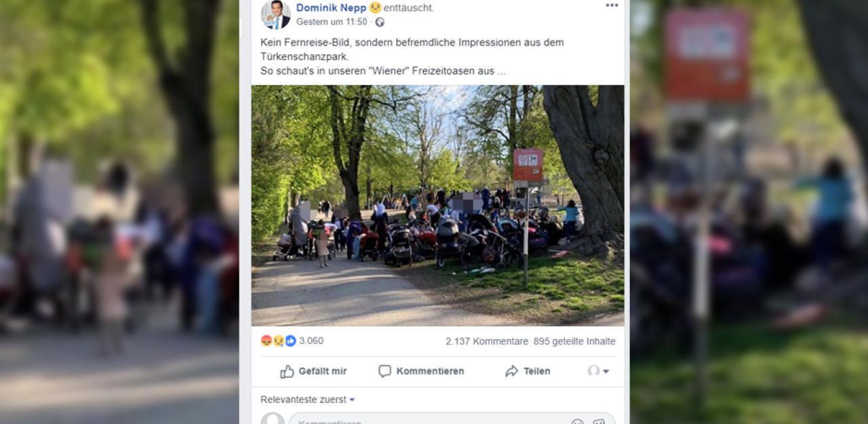Image resolution: width=868 pixels, height=424 pixels.
Task: Open the Relevanteste zuerst sorting dropdown
Action: click(308, 400)
